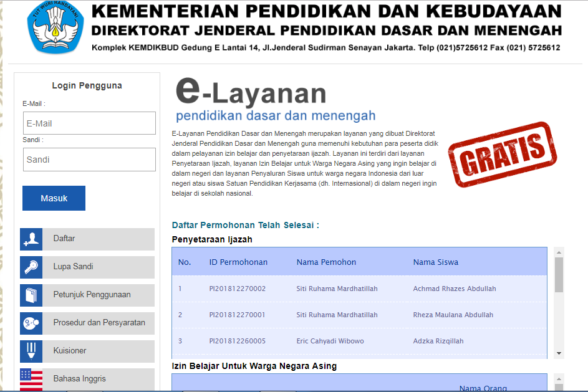Select ID PI201812270001 cell
Screen dimensions: 588x392
pos(238,315)
